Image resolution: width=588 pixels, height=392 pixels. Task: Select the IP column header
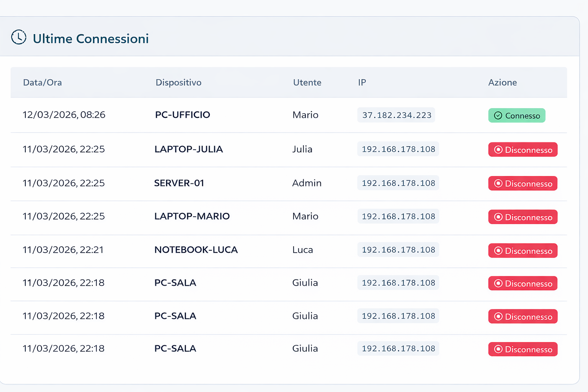point(362,82)
